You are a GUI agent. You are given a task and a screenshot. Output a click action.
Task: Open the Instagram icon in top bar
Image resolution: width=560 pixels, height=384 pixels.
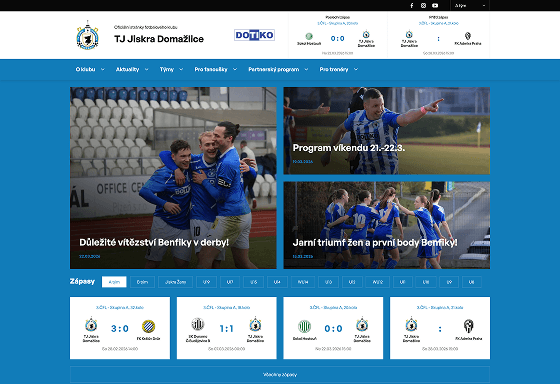(423, 5)
